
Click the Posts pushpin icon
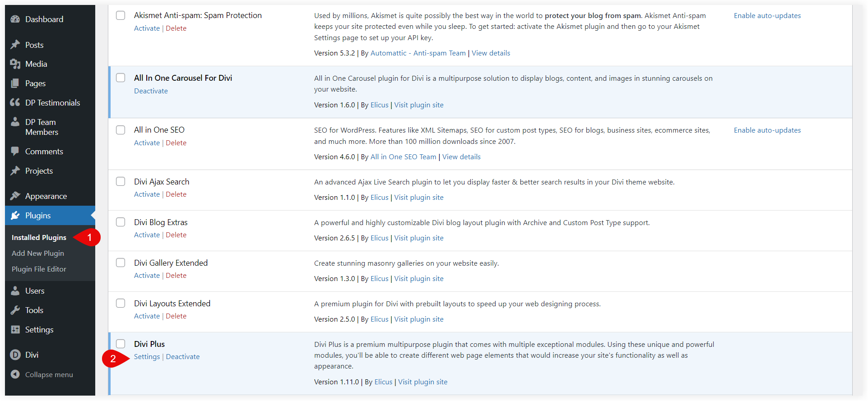coord(15,45)
